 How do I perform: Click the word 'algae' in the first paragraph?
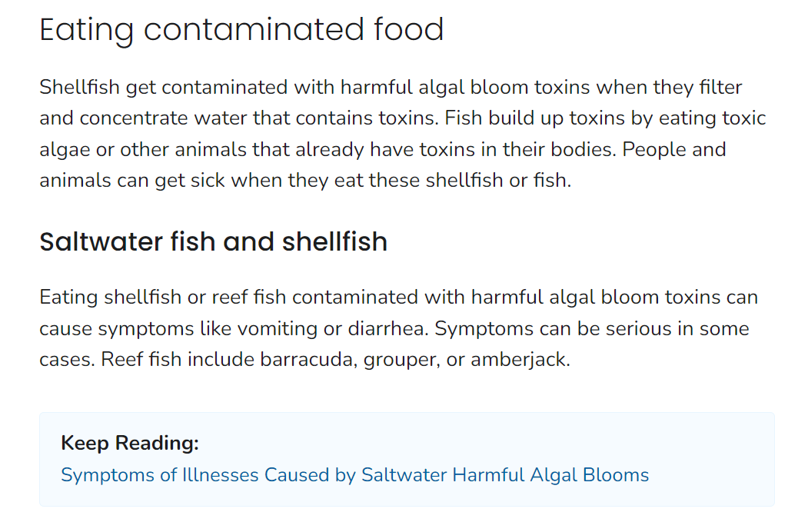tap(65, 150)
